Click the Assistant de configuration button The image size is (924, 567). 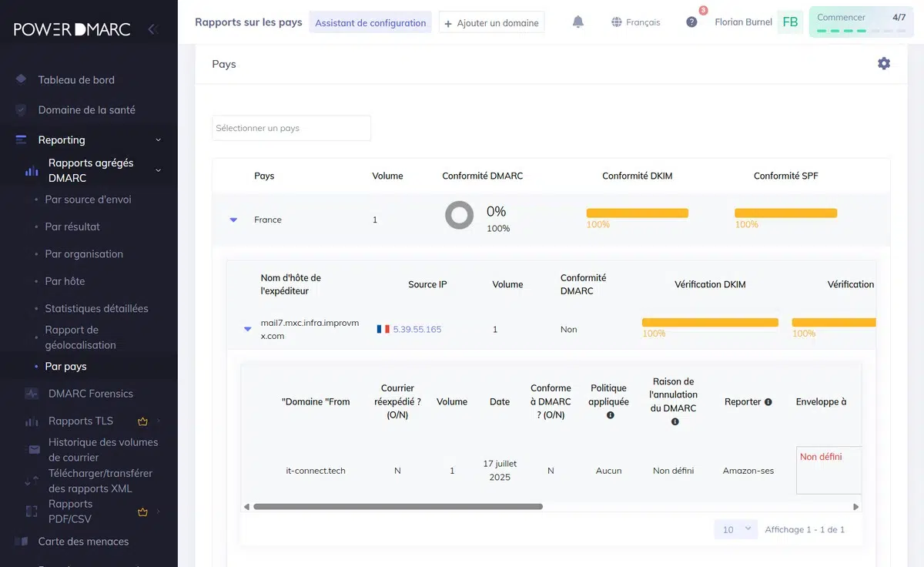[370, 22]
